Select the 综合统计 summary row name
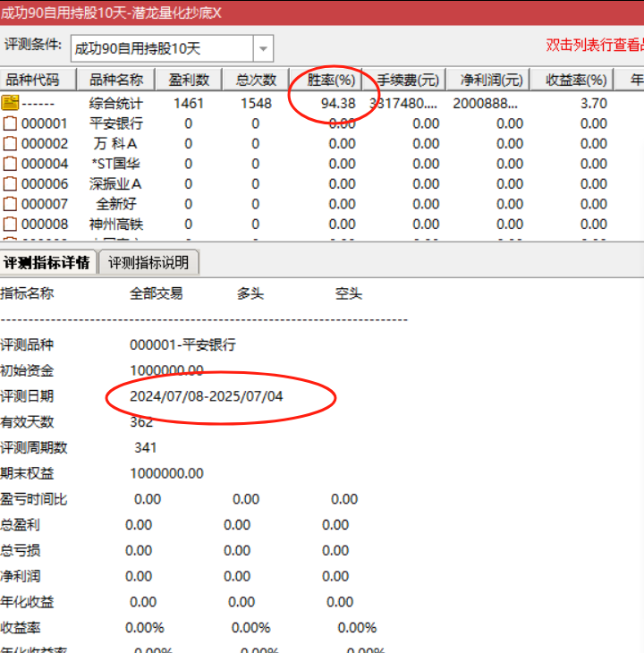The height and width of the screenshot is (653, 644). click(116, 103)
